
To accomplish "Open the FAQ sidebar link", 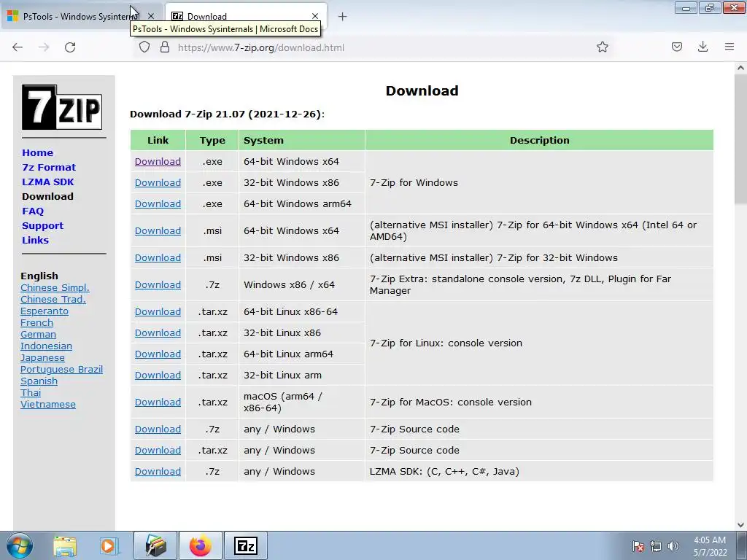I will coord(32,211).
